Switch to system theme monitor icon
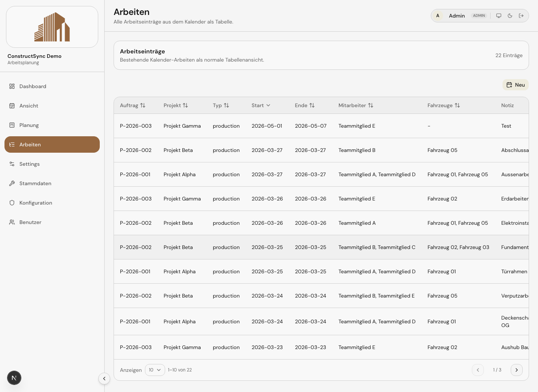 coord(499,16)
